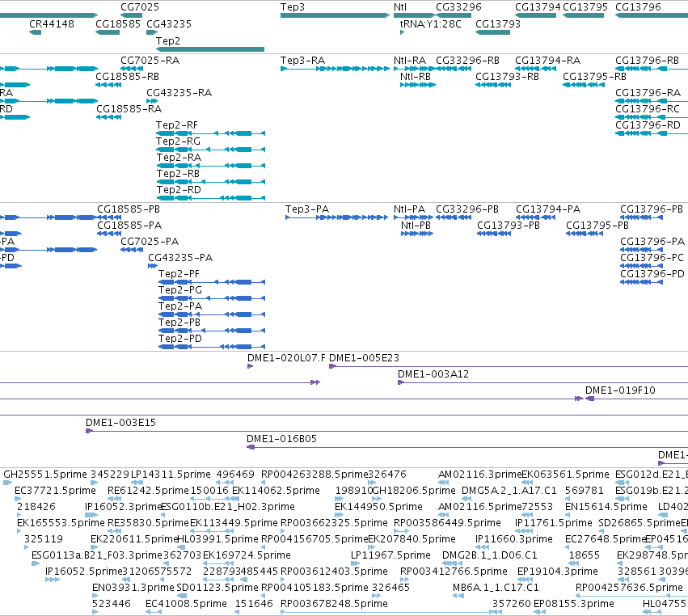Select the Tep3 gene bar
Screen dimensions: 688x616
pos(335,15)
